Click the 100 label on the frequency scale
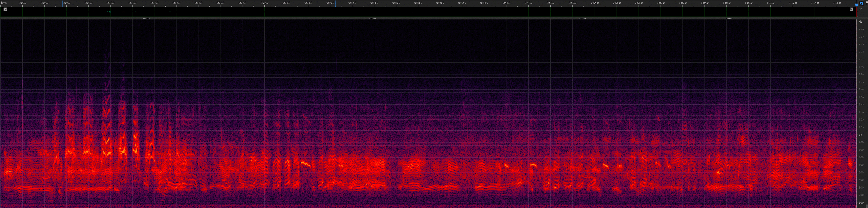 (x=861, y=203)
